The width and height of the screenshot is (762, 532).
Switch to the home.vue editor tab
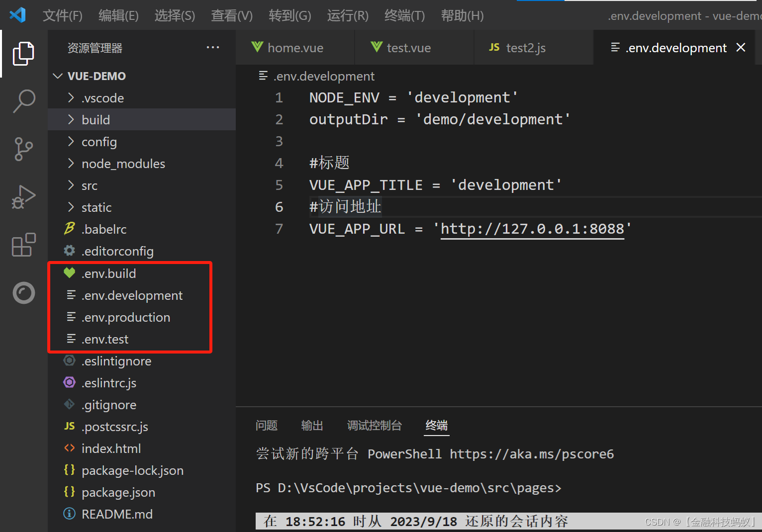click(295, 48)
